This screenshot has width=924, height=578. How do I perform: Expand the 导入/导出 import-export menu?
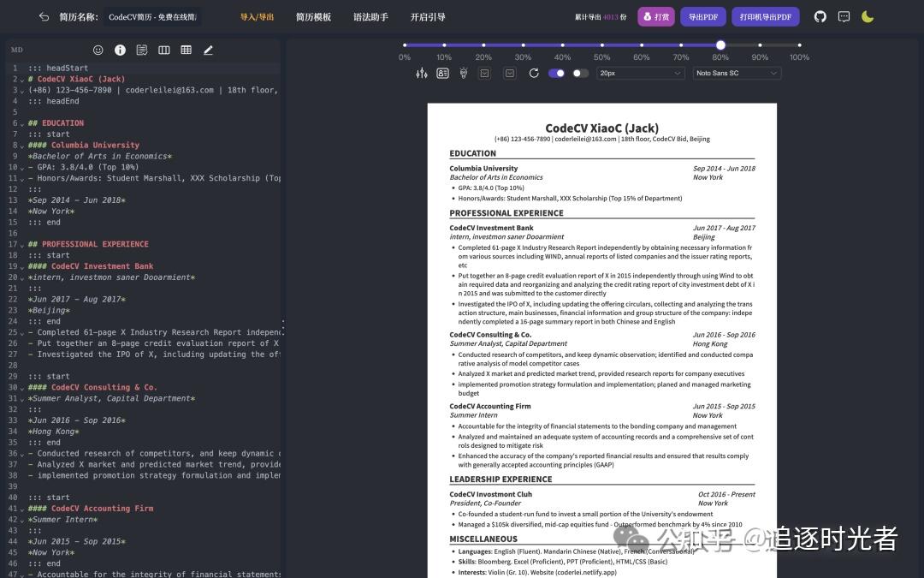tap(257, 15)
